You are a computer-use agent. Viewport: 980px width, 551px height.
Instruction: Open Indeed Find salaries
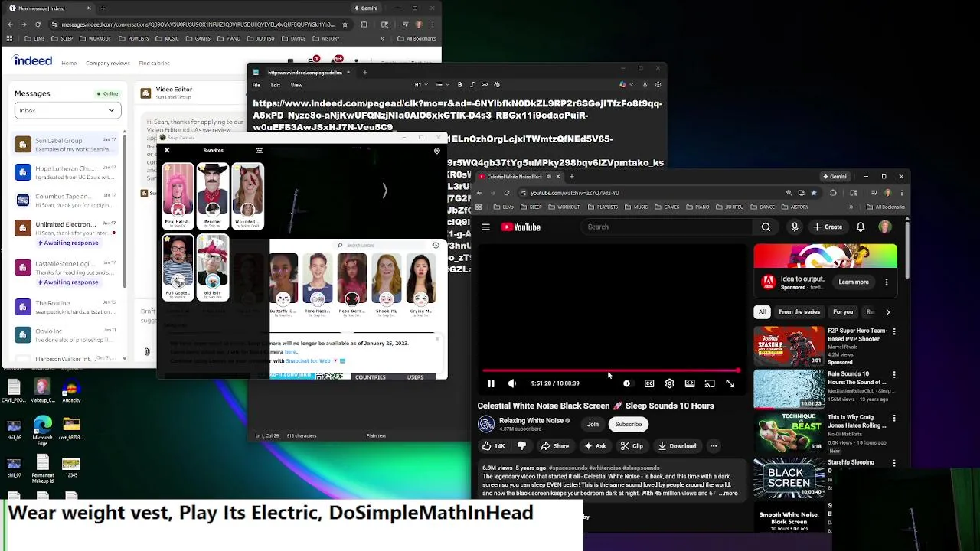(x=154, y=63)
